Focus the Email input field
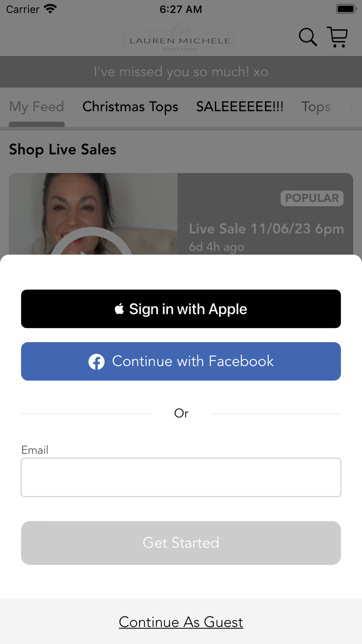Image resolution: width=362 pixels, height=644 pixels. click(x=181, y=477)
